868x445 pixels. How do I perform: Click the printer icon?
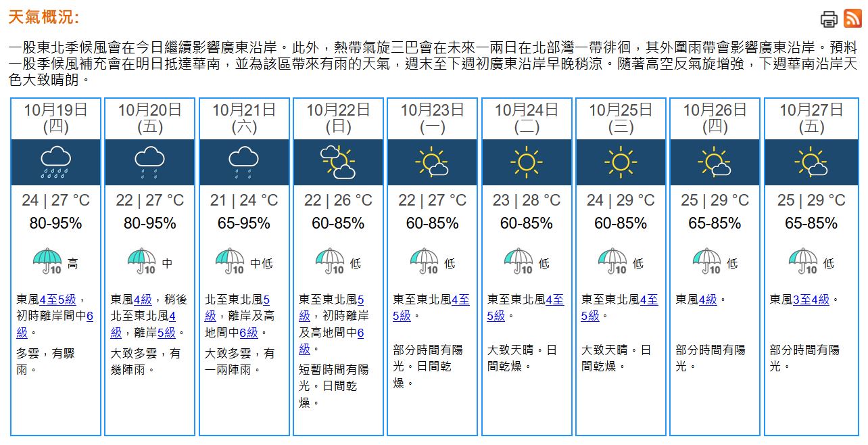pyautogui.click(x=829, y=19)
